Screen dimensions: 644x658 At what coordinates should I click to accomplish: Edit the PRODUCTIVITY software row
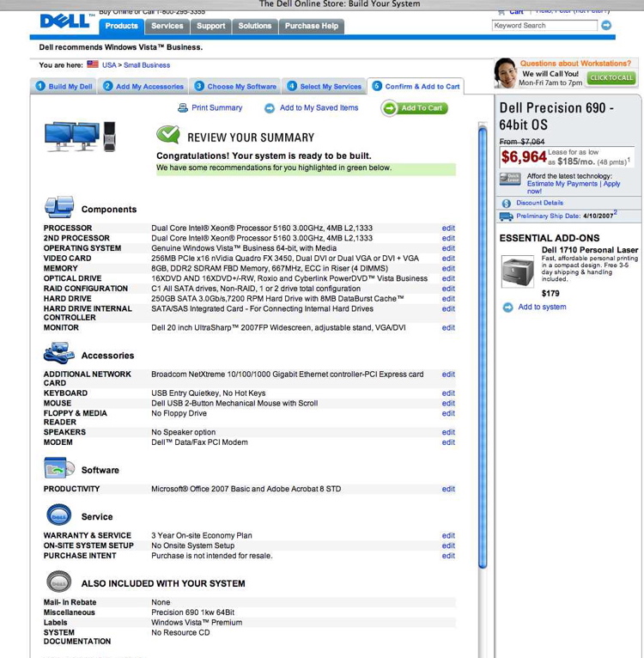(x=448, y=489)
